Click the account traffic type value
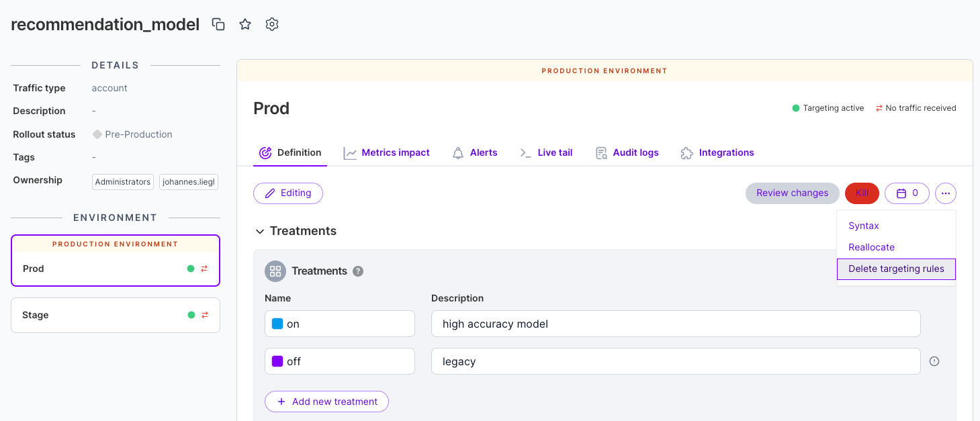Image resolution: width=980 pixels, height=421 pixels. 109,88
